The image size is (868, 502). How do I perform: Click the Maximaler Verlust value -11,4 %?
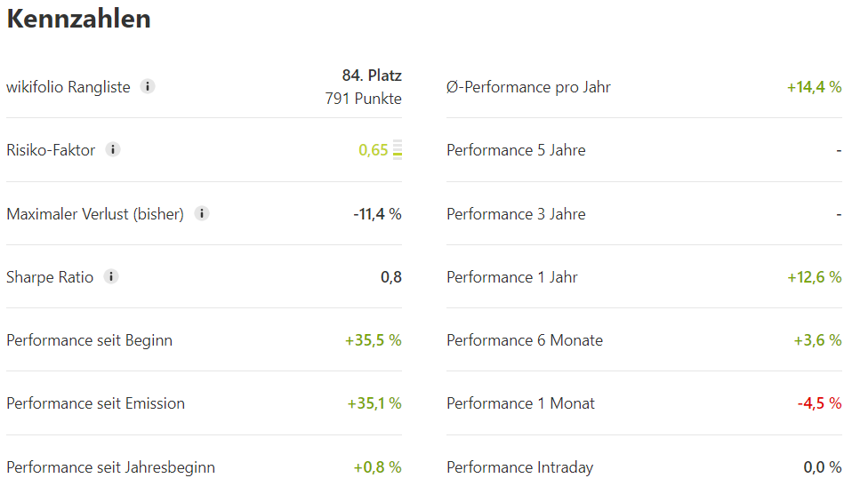point(378,214)
